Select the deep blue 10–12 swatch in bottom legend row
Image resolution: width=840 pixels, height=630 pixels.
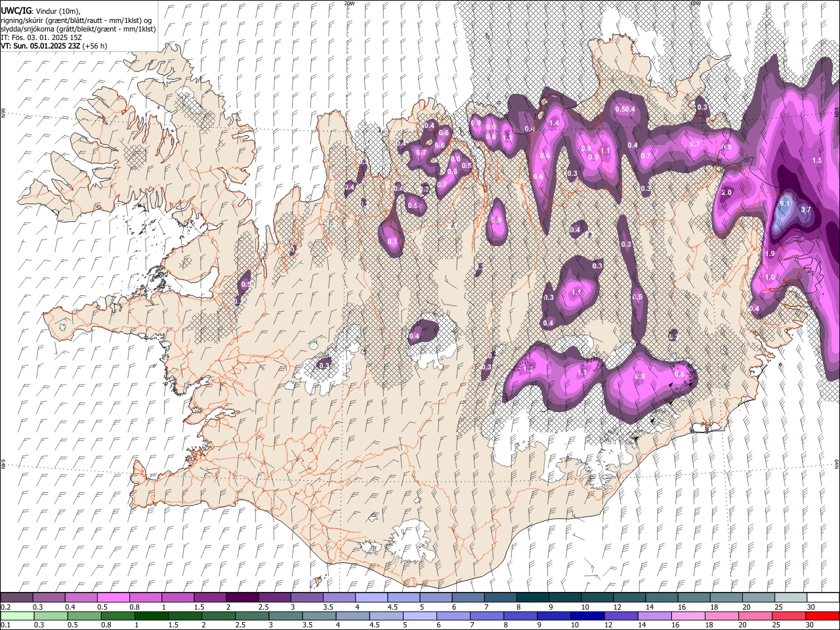587,616
